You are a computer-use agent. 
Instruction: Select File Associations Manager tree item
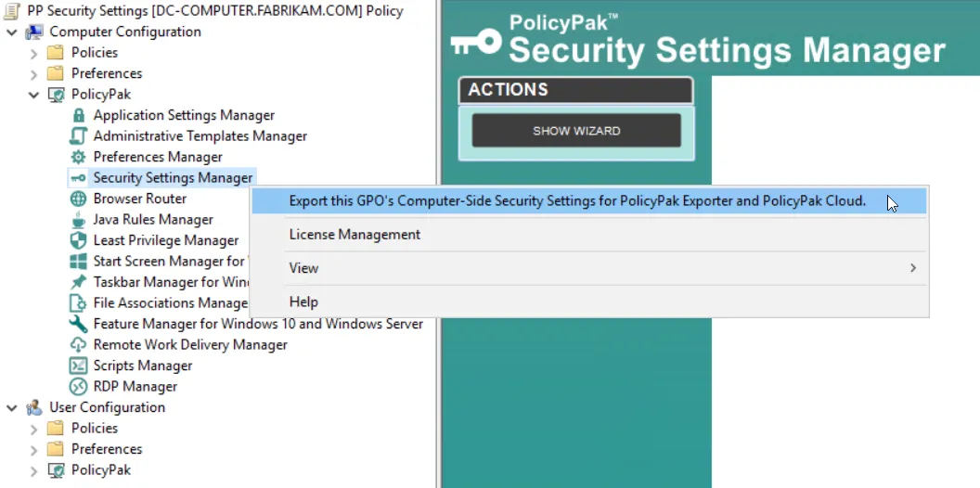tap(170, 303)
